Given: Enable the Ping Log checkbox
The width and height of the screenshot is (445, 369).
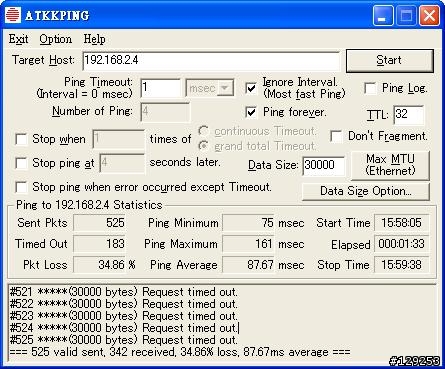Looking at the screenshot, I should point(370,88).
